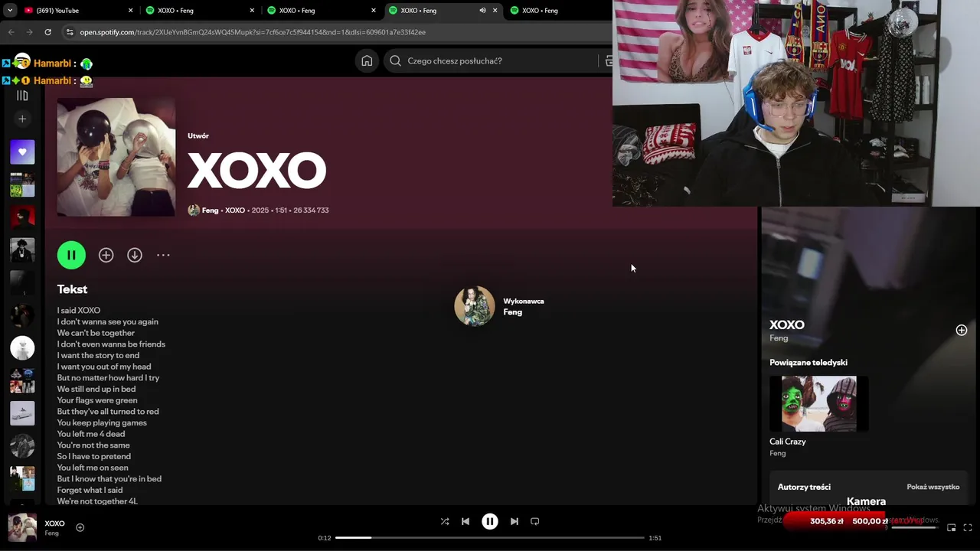Open the Browse icon beside the search field
This screenshot has width=980, height=551.
click(x=608, y=60)
